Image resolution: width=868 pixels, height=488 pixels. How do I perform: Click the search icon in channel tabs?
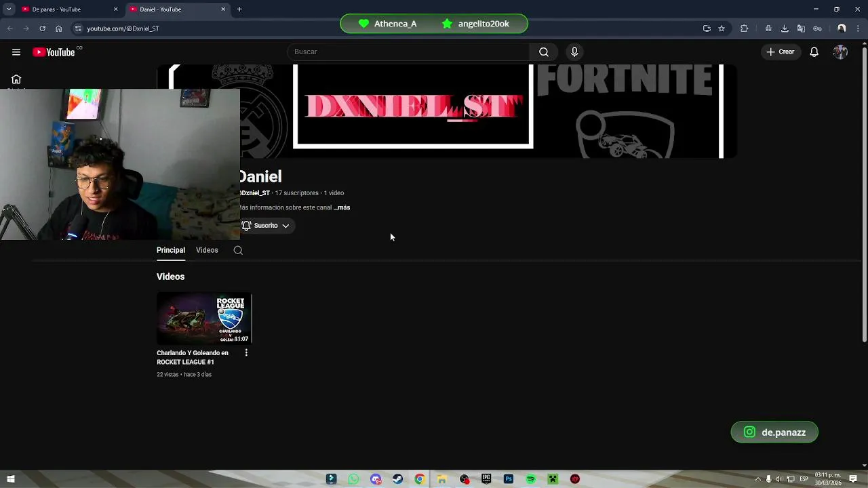point(238,250)
